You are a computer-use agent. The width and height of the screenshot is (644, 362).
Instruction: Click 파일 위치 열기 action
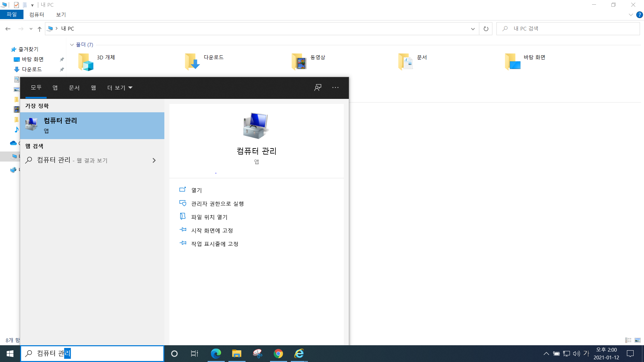point(209,217)
